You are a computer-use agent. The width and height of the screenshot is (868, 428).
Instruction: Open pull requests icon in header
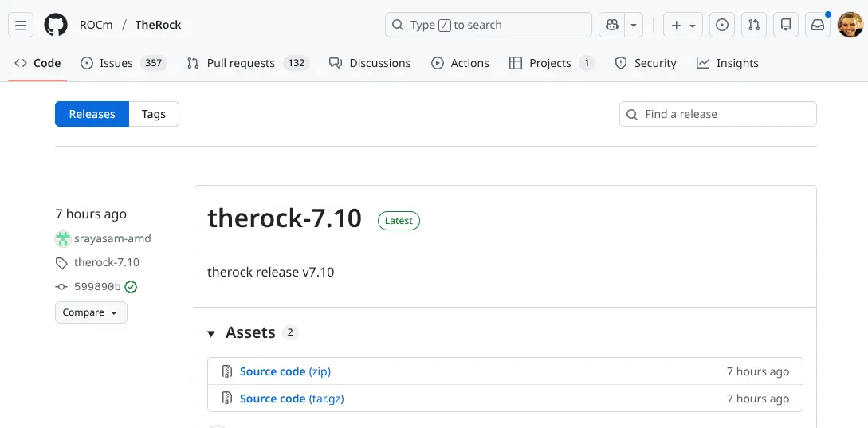coord(753,25)
